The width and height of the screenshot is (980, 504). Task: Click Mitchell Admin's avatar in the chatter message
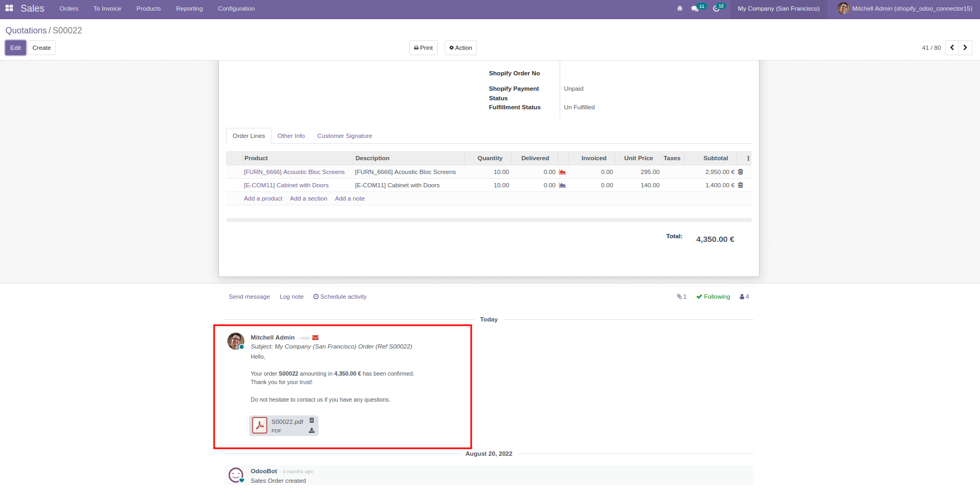(235, 341)
